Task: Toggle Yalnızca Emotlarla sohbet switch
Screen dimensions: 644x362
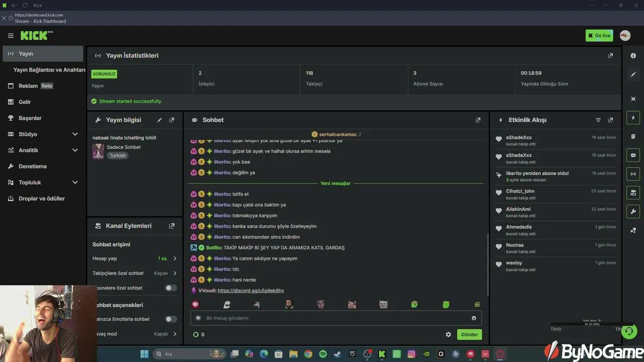Action: (x=171, y=319)
